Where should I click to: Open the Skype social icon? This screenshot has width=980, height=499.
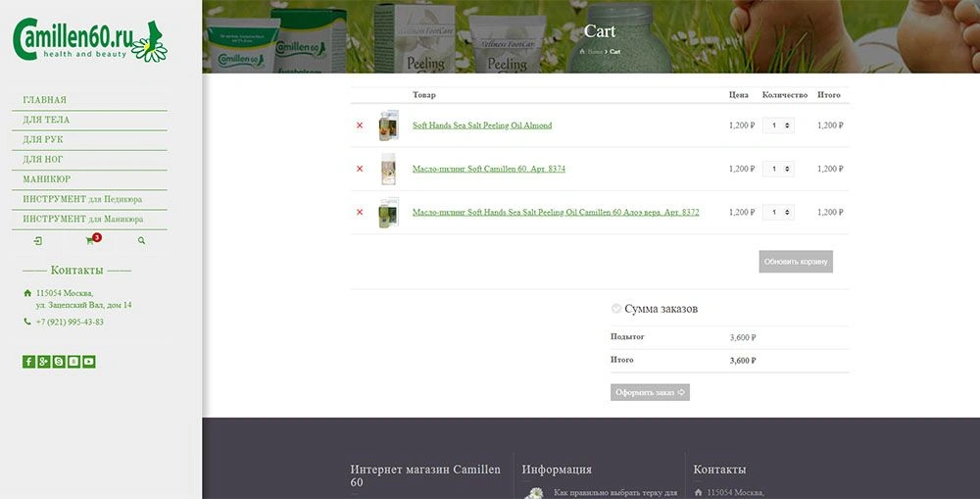59,362
